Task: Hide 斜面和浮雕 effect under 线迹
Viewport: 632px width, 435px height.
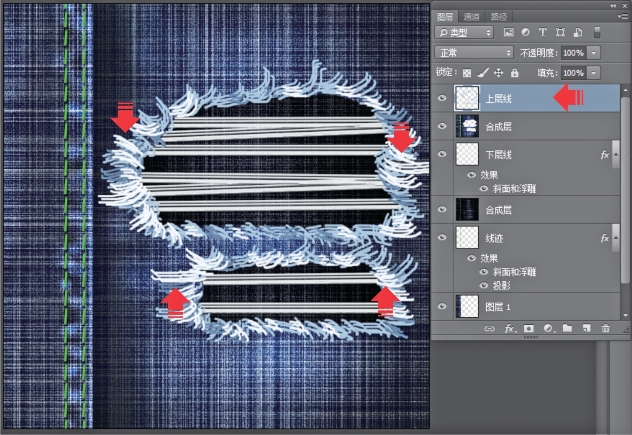Action: click(x=484, y=272)
